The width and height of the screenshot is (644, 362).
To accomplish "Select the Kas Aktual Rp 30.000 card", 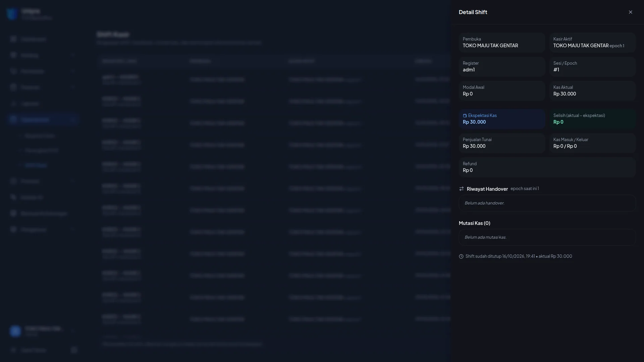I will tap(592, 91).
